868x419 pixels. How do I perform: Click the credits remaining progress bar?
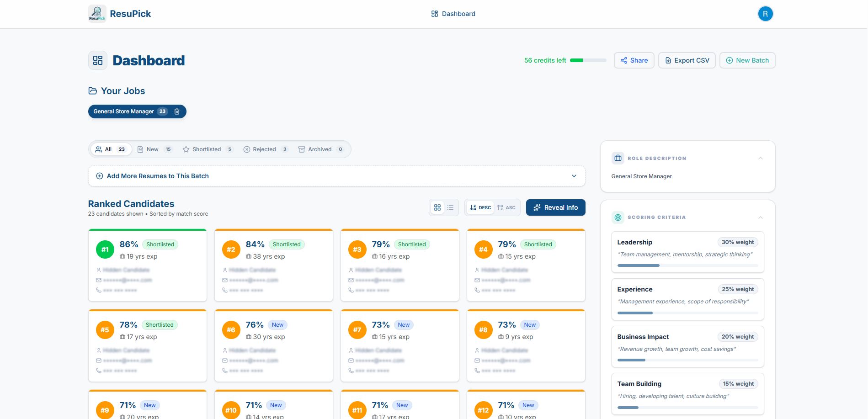tap(588, 60)
